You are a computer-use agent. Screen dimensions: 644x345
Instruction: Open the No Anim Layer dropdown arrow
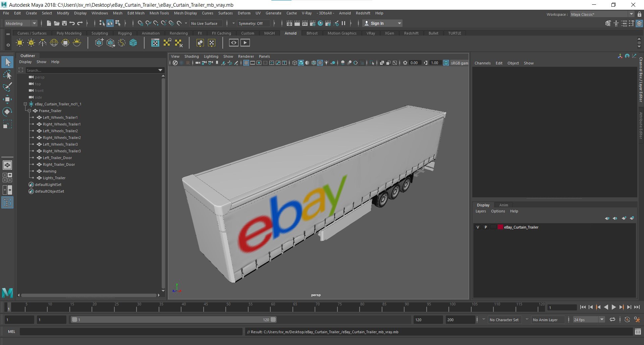(x=527, y=319)
